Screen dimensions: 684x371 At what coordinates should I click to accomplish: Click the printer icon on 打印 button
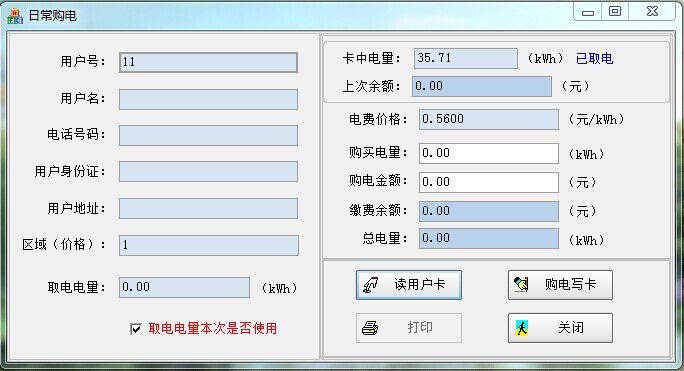point(370,328)
